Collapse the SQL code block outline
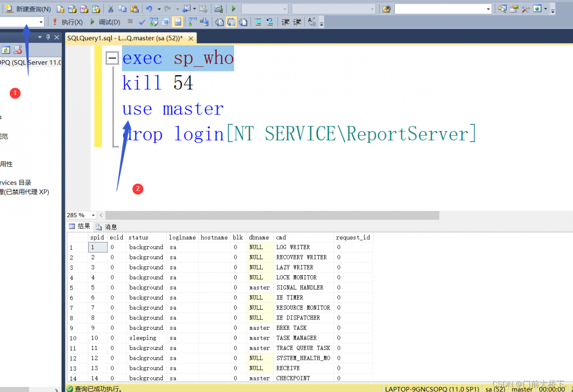The width and height of the screenshot is (573, 392). [112, 58]
